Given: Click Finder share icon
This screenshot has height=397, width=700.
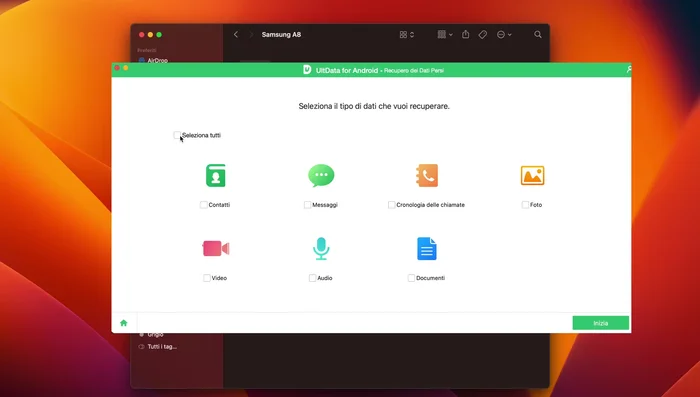Looking at the screenshot, I should 466,34.
